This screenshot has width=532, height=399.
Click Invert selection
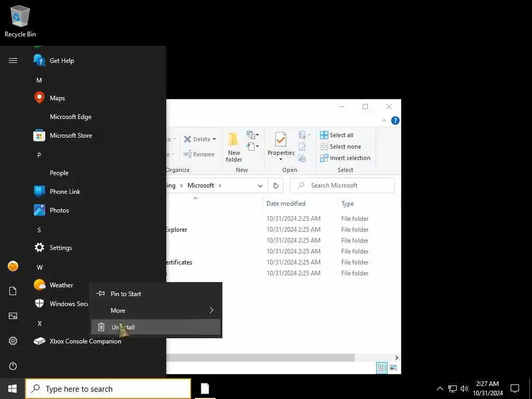345,158
